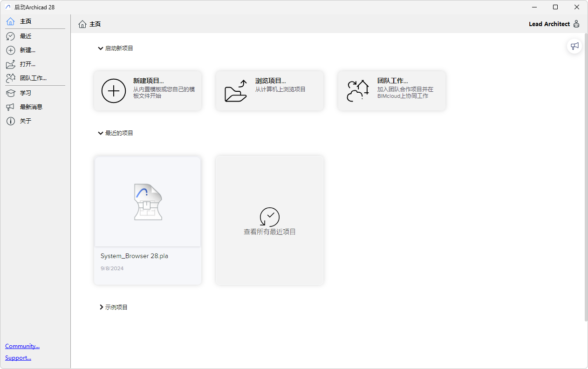Click the System_Browser 28.pla file name

click(134, 256)
